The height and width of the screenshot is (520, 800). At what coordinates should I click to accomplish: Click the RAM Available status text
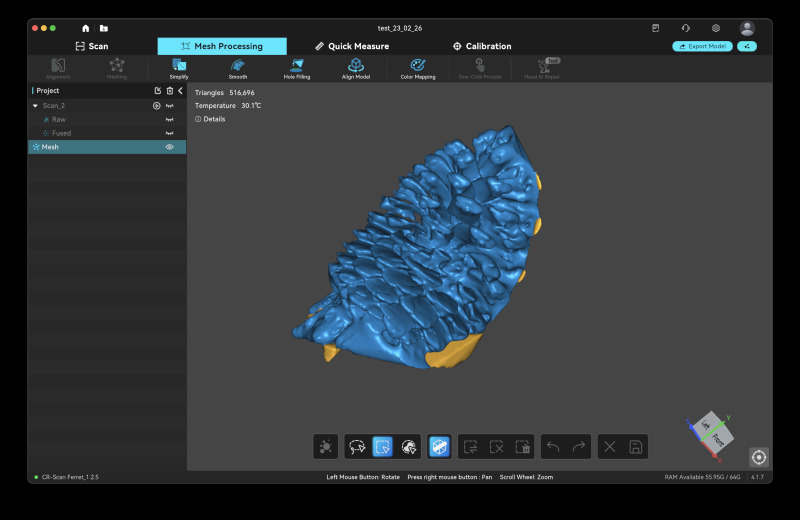tap(702, 477)
